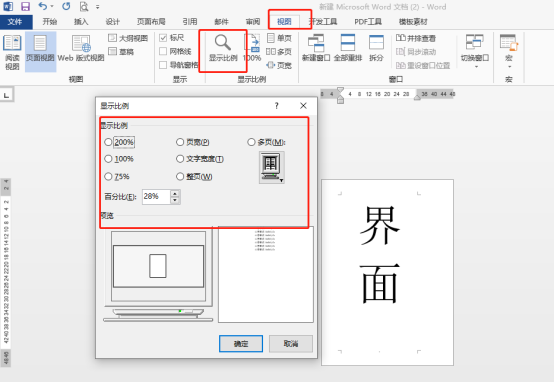Open the 宏 macros dropdown
This screenshot has width=554, height=383.
click(x=509, y=51)
